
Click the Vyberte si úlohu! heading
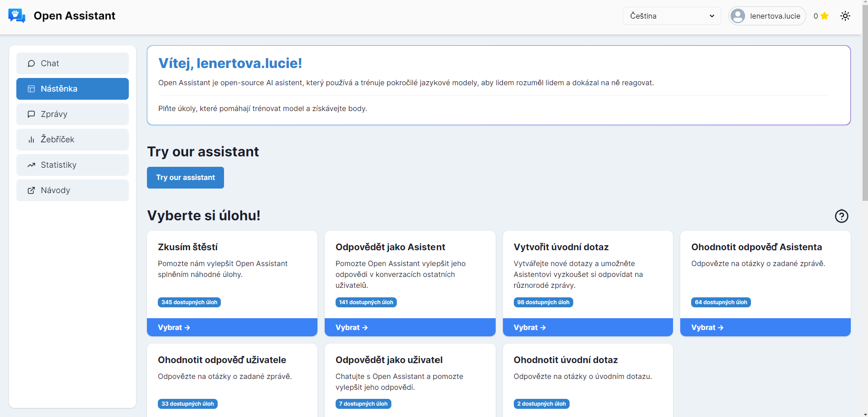pos(204,215)
